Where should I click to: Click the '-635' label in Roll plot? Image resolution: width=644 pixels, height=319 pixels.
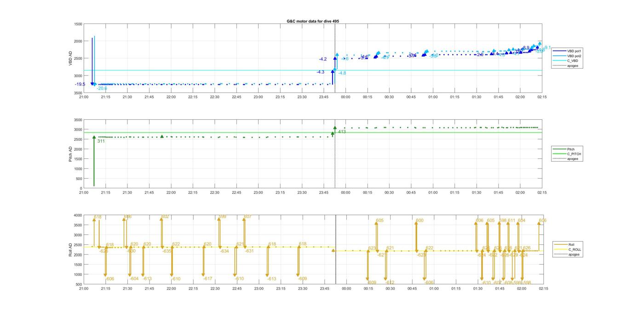pos(167,251)
